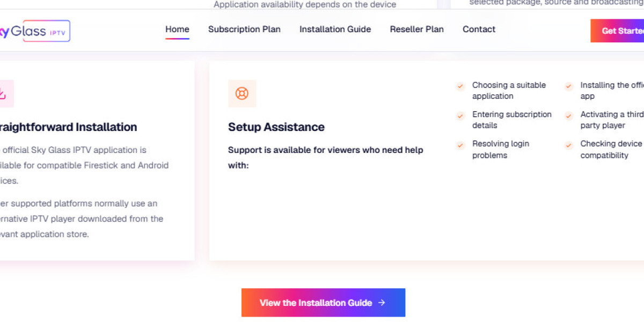Select Contact in the top navigation
This screenshot has height=322, width=644.
click(479, 30)
